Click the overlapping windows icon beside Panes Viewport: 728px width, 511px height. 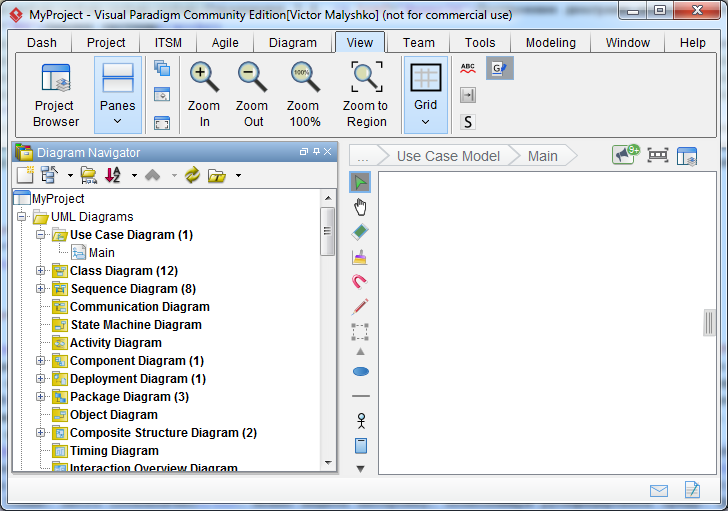(162, 69)
